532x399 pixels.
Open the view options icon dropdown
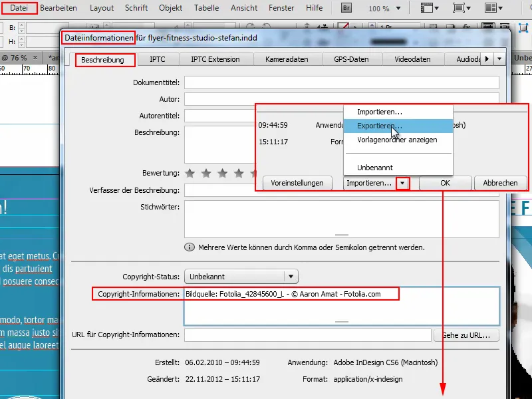(430, 8)
